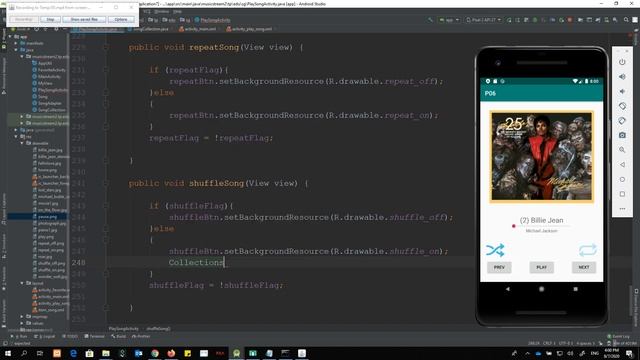Click the red Stop icon in toolbar

pos(570,20)
